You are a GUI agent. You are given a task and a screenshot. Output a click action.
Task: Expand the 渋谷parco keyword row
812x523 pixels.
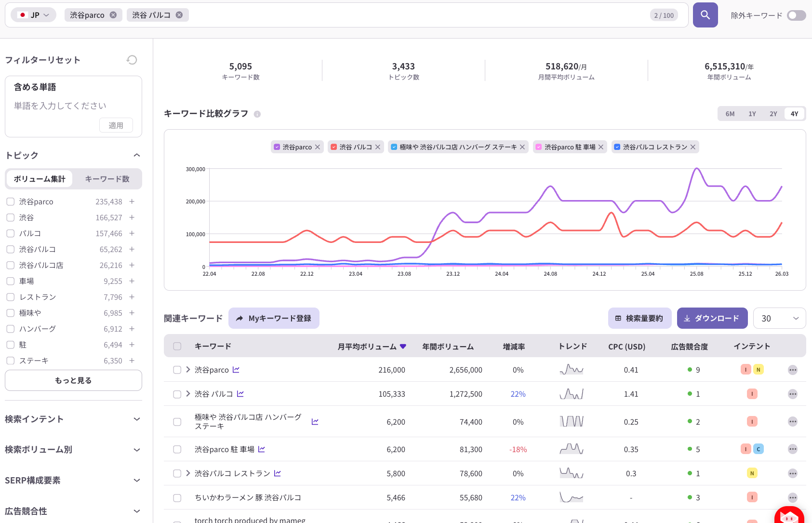[x=188, y=370]
